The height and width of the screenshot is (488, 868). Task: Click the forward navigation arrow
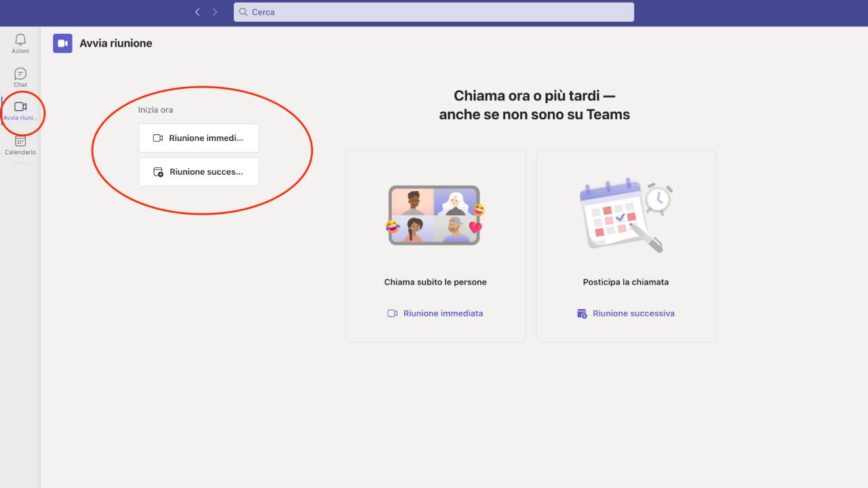[215, 12]
